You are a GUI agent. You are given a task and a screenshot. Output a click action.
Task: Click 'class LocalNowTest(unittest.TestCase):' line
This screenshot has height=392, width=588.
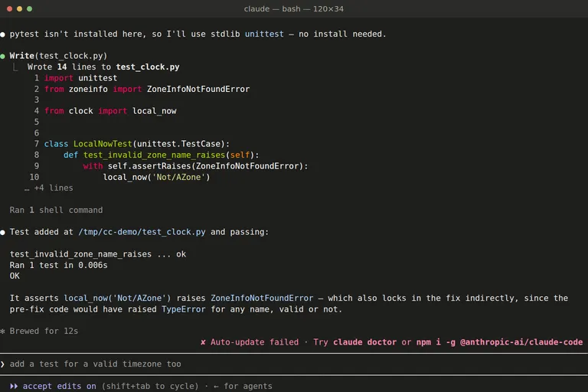tap(137, 144)
